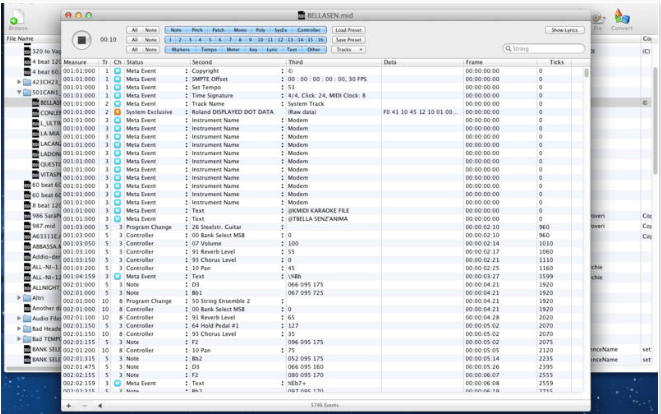
Task: Click the MIDI file icon beside 320 lo Vag
Action: [27, 51]
